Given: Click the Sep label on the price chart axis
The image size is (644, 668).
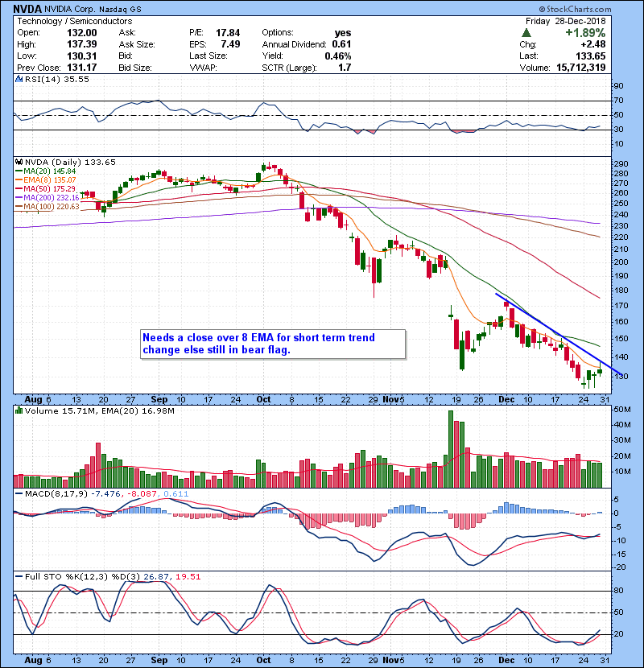Looking at the screenshot, I should tap(159, 400).
